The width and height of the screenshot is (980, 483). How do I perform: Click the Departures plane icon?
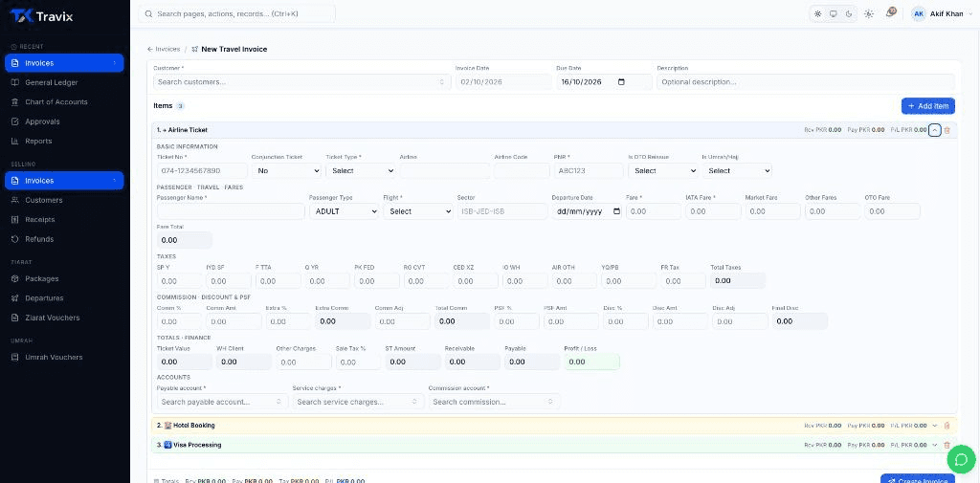[x=15, y=298]
